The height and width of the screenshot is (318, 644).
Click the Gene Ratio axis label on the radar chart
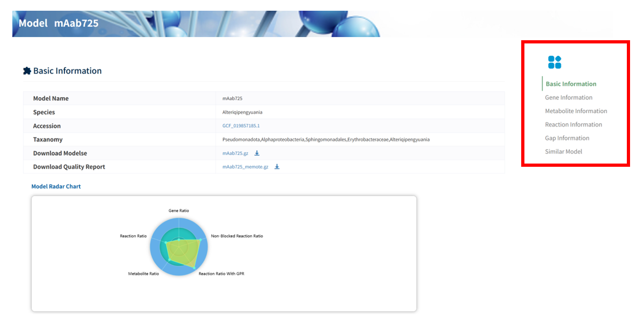coord(179,211)
